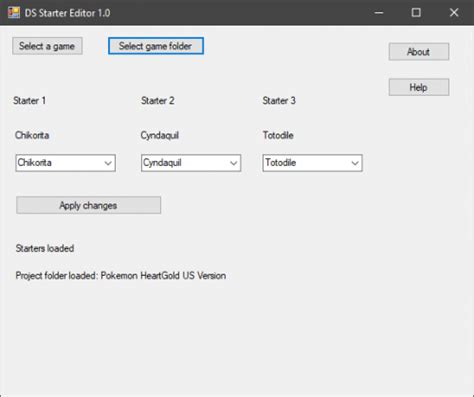
Task: Click the Chikorita label above the dropdown
Action: pos(32,135)
